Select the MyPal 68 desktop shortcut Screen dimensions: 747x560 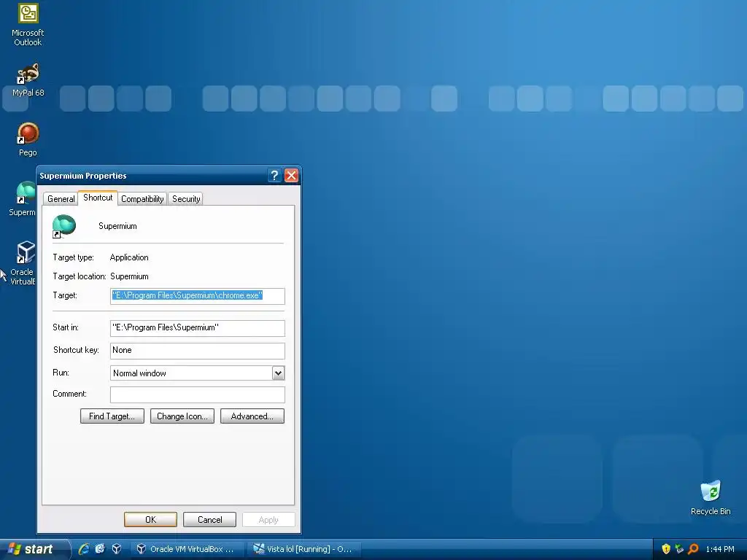[x=28, y=80]
